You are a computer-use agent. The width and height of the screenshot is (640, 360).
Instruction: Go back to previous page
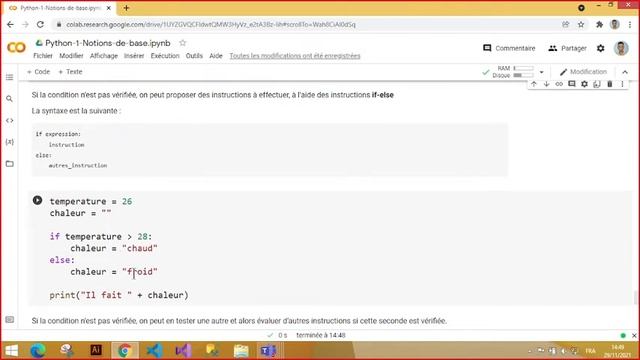pyautogui.click(x=11, y=24)
